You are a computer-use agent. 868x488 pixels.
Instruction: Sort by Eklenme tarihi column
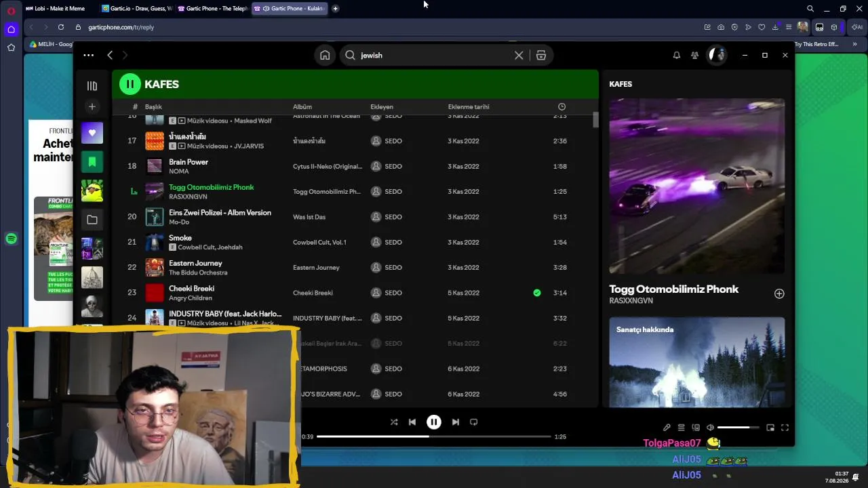(x=469, y=107)
